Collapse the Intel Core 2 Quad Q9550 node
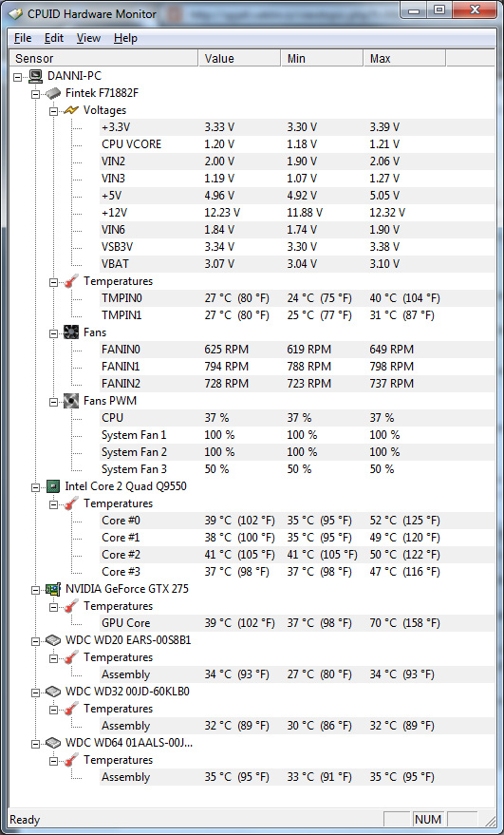This screenshot has height=835, width=504. point(35,486)
